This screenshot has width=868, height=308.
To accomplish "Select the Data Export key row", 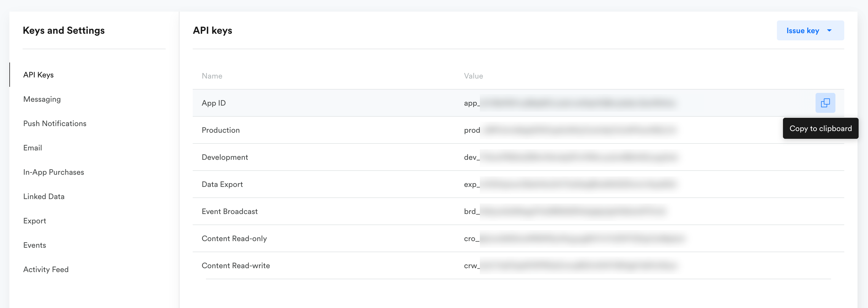I will point(222,184).
